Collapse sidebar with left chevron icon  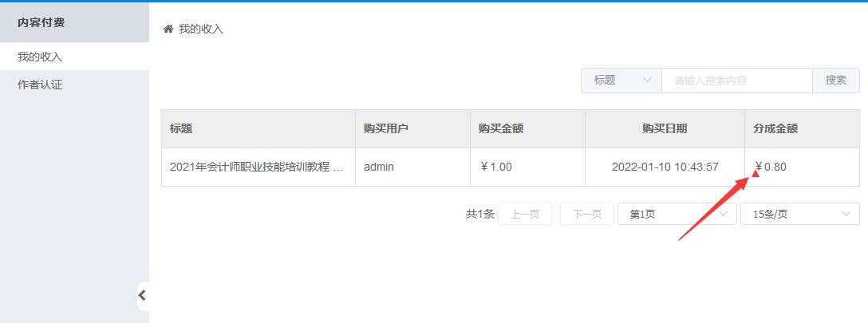[x=143, y=295]
